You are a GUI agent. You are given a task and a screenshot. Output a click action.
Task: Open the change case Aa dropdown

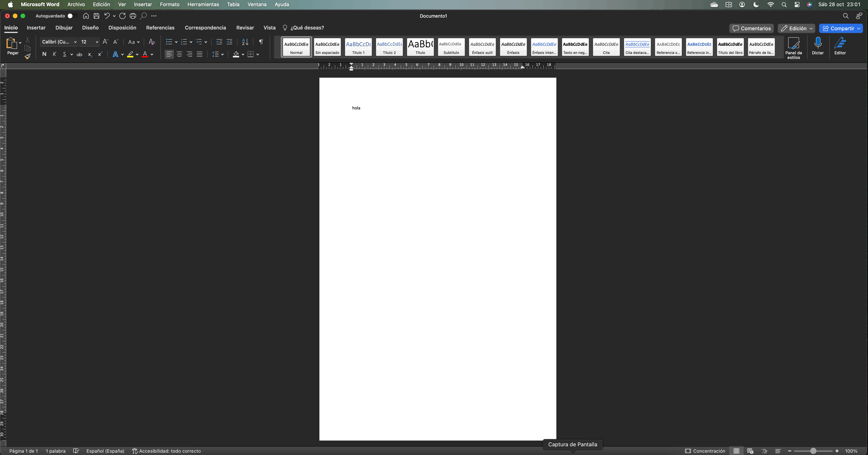(x=134, y=42)
